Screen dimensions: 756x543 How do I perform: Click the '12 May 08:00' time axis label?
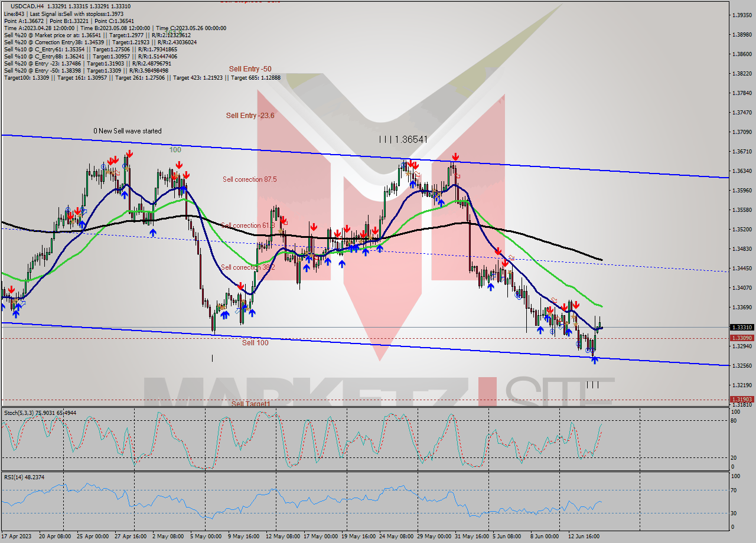(x=282, y=536)
